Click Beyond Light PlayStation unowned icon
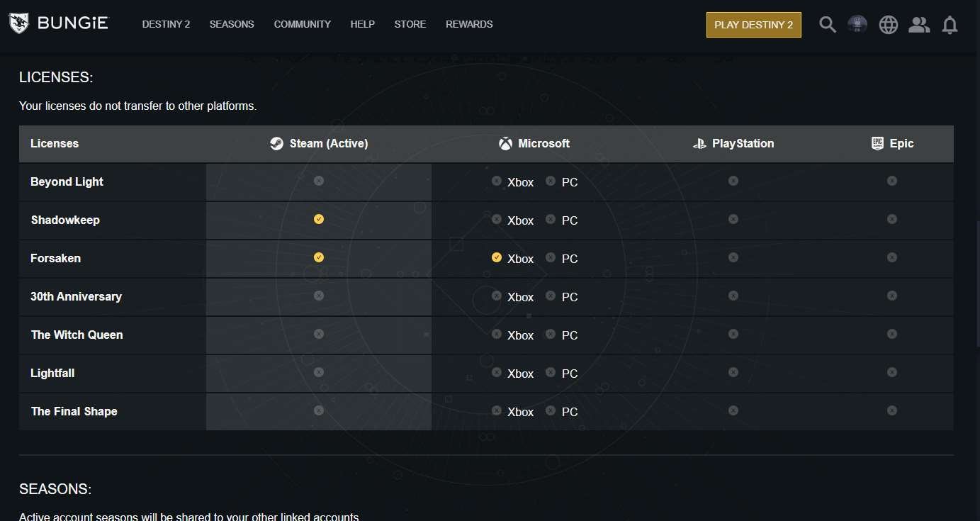This screenshot has height=521, width=980. click(733, 181)
